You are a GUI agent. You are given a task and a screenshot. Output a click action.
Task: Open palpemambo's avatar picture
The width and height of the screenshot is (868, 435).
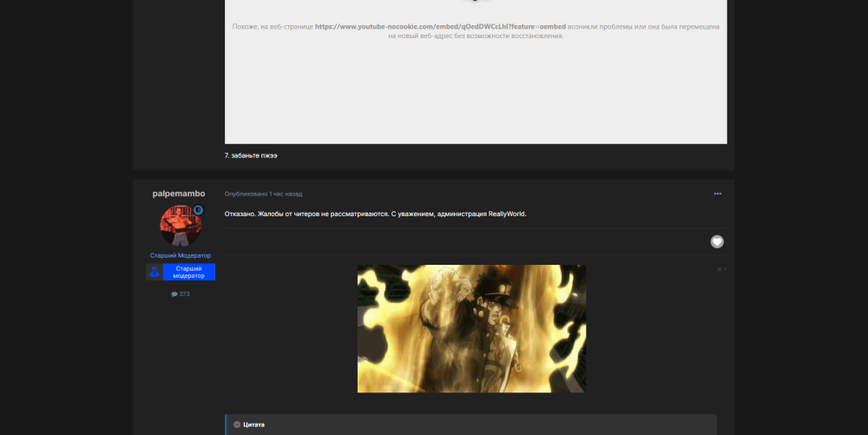click(181, 226)
